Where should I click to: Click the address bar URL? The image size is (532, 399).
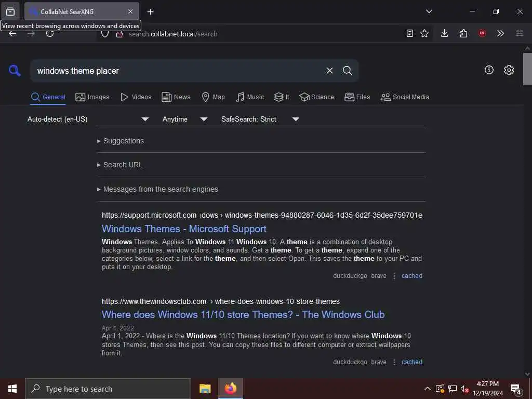pos(173,34)
